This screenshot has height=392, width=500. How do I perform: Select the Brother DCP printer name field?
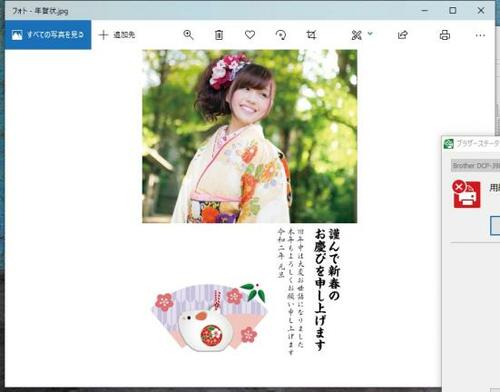(x=475, y=165)
